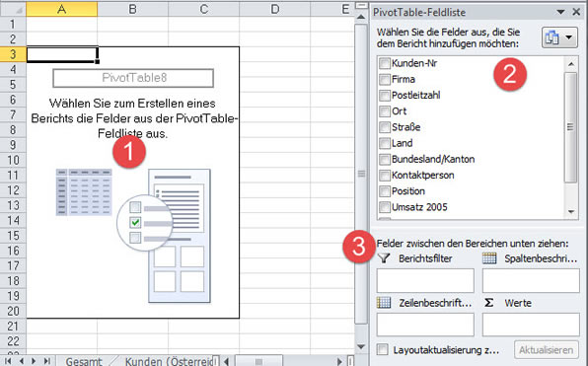Switch to the Gesamt sheet tab
588x366 pixels.
tap(84, 361)
